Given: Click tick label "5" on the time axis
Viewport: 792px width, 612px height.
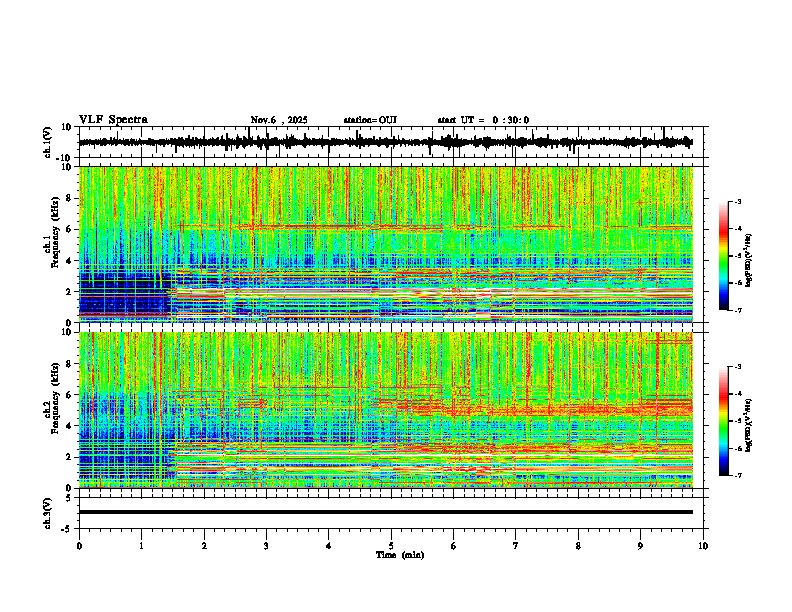Looking at the screenshot, I should [391, 546].
